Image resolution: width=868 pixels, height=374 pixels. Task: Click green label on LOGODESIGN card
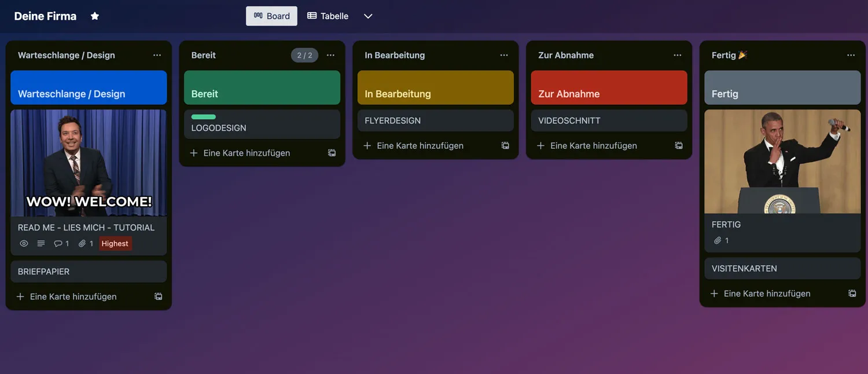click(204, 117)
